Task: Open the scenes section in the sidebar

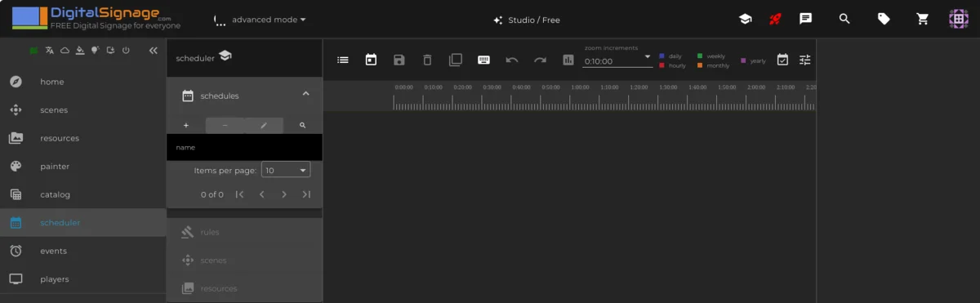Action: 82,110
